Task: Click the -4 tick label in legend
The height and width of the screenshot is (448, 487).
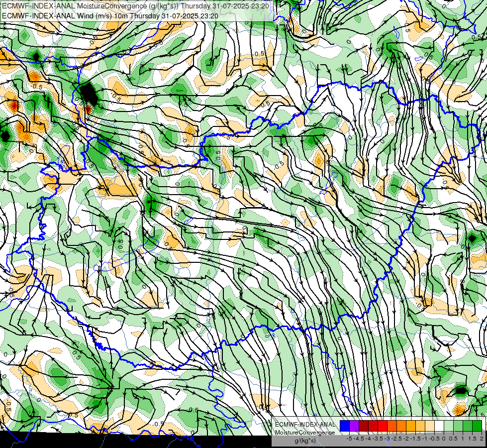Action: point(368,439)
